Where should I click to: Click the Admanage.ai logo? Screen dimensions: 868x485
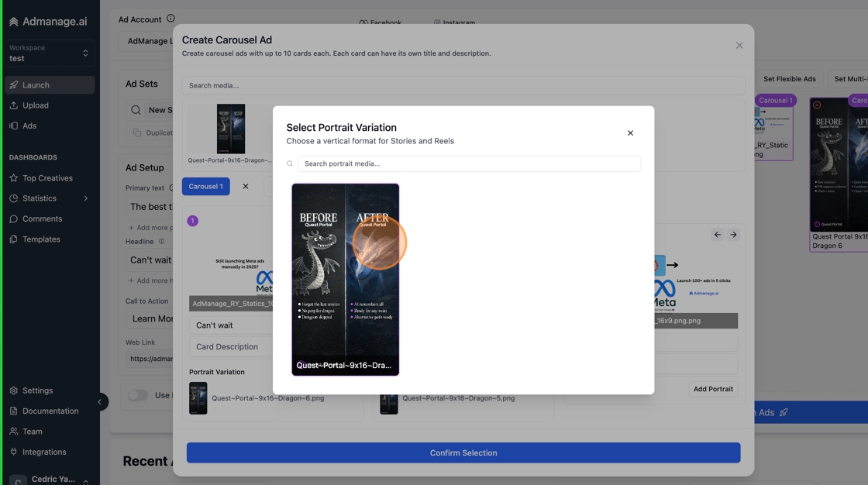(x=48, y=22)
